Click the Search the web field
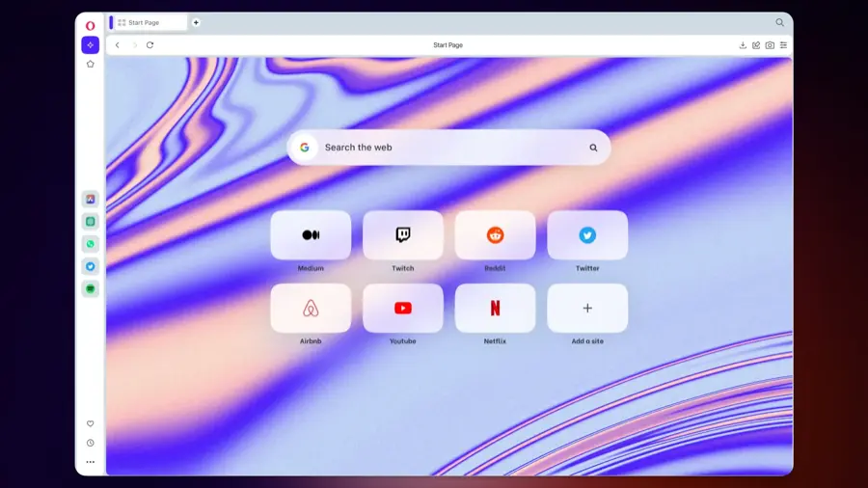868x488 pixels. 448,148
